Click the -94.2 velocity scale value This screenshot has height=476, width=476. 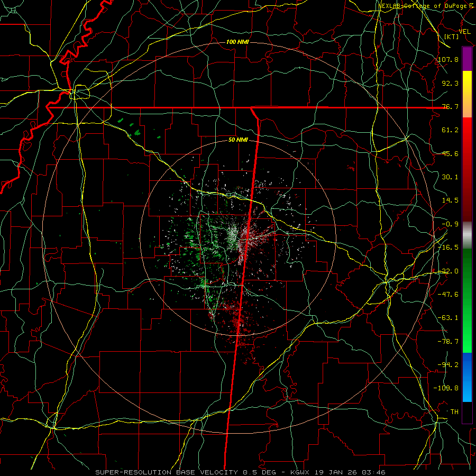tap(448, 365)
